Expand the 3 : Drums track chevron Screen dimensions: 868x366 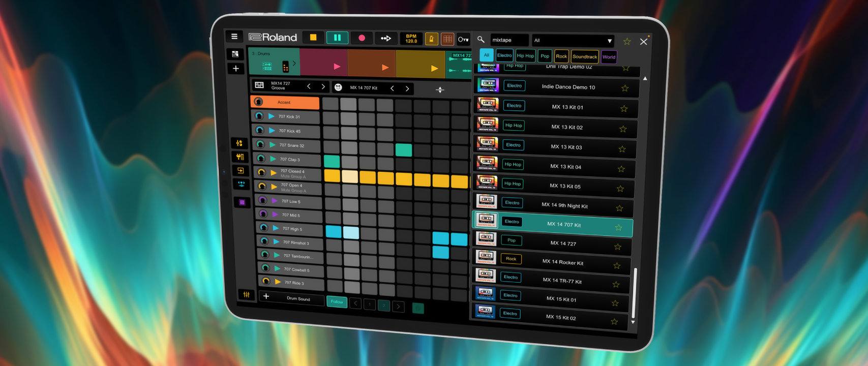pos(294,63)
